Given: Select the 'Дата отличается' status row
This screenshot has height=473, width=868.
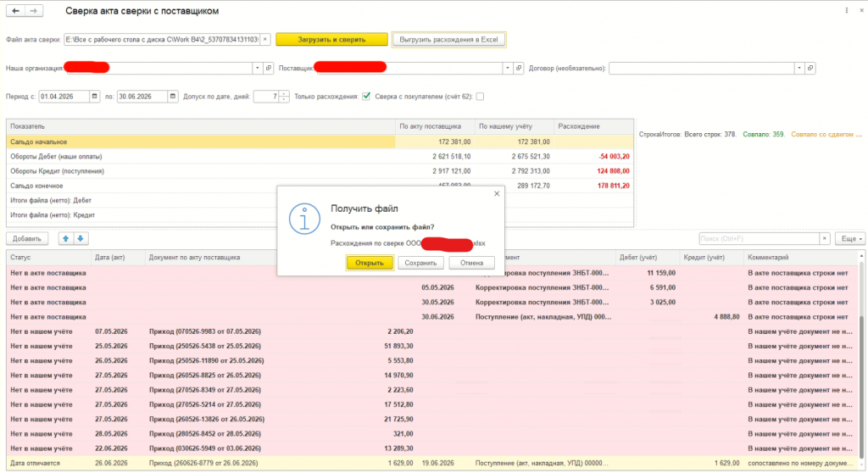Looking at the screenshot, I should click(x=432, y=463).
